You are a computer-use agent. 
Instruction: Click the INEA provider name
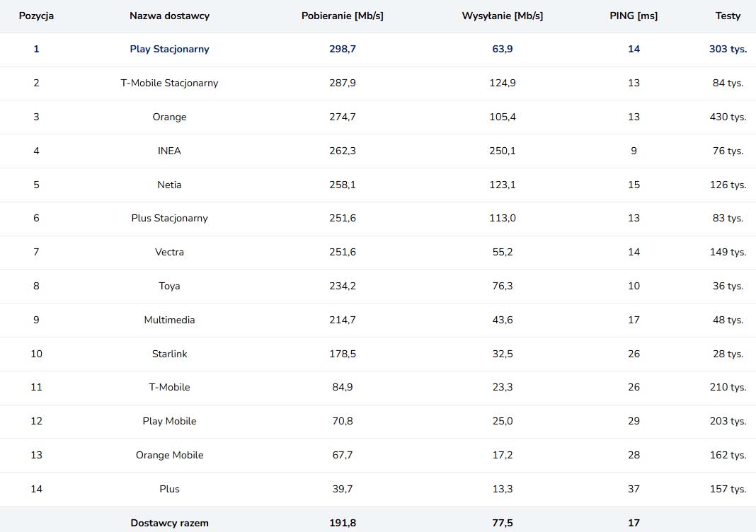pyautogui.click(x=169, y=151)
